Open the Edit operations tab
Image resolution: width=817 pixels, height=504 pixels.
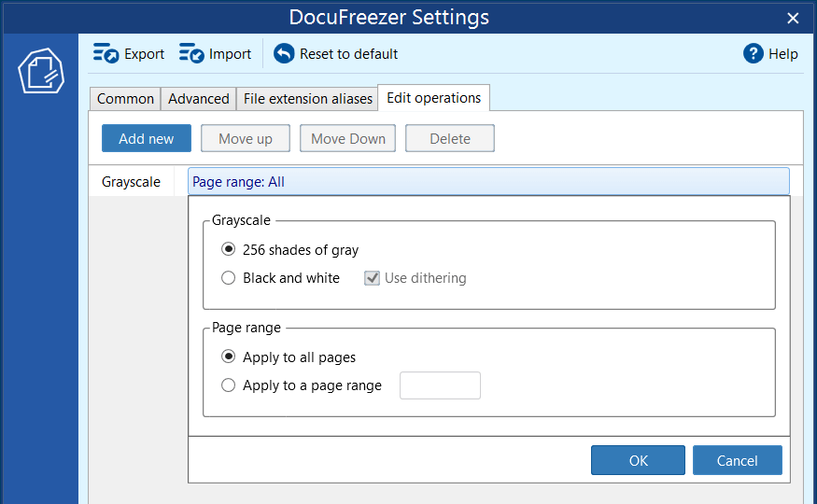coord(433,98)
